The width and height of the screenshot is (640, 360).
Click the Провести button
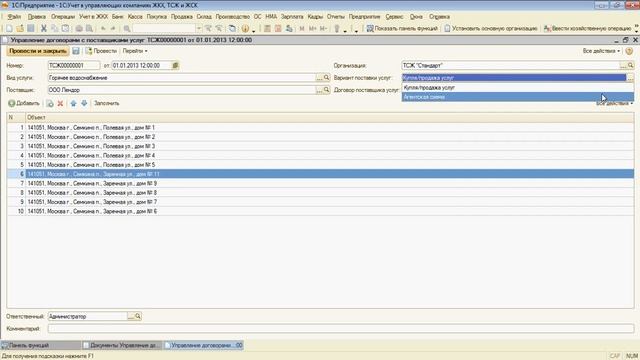(101, 51)
